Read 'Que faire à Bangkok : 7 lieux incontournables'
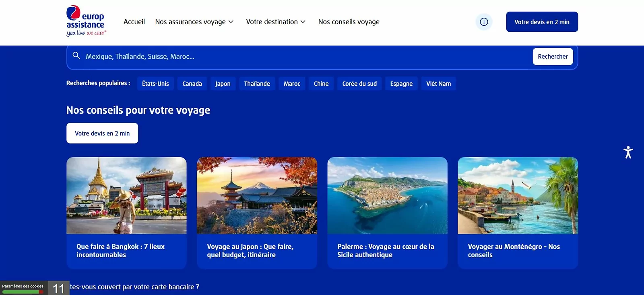This screenshot has width=644, height=295. click(120, 250)
